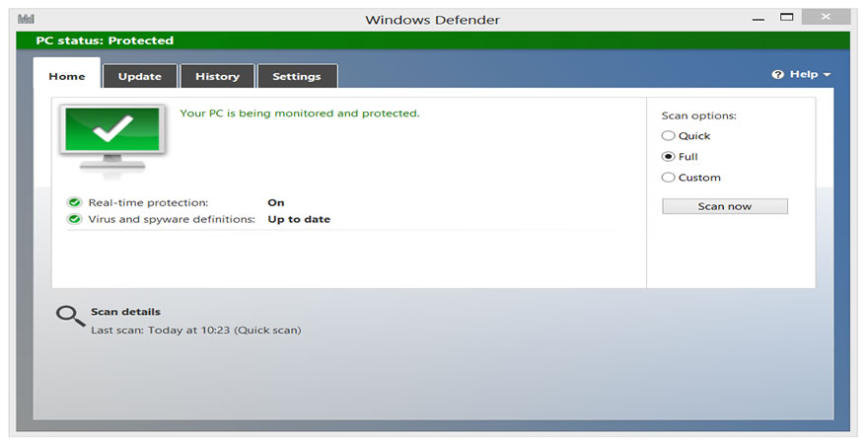
Task: Click the Windows Defender title bar icon
Action: pos(26,20)
